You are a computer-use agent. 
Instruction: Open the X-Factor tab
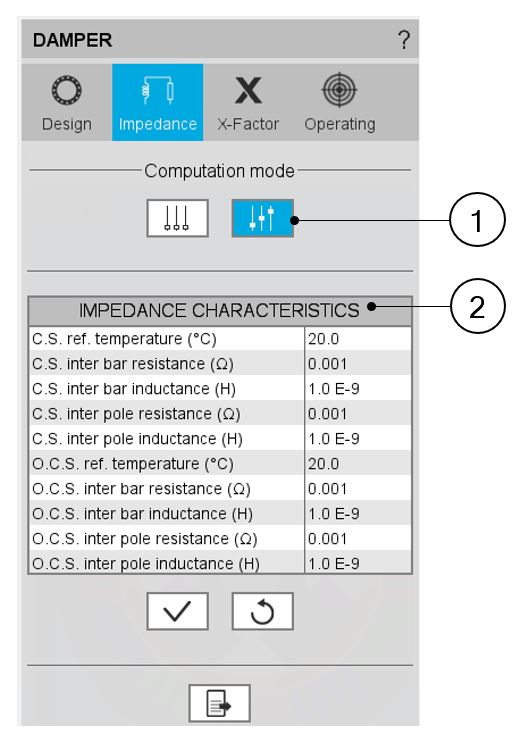(x=248, y=102)
